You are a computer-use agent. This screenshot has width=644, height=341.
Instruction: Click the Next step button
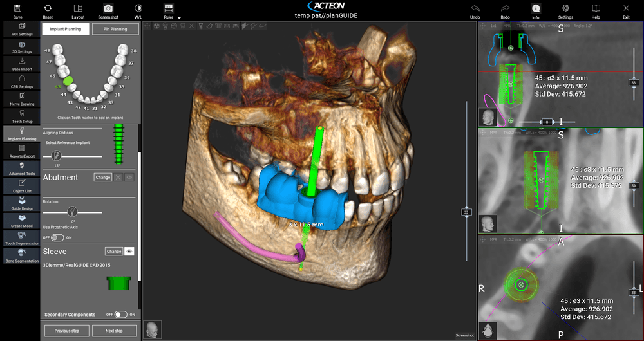pyautogui.click(x=114, y=331)
